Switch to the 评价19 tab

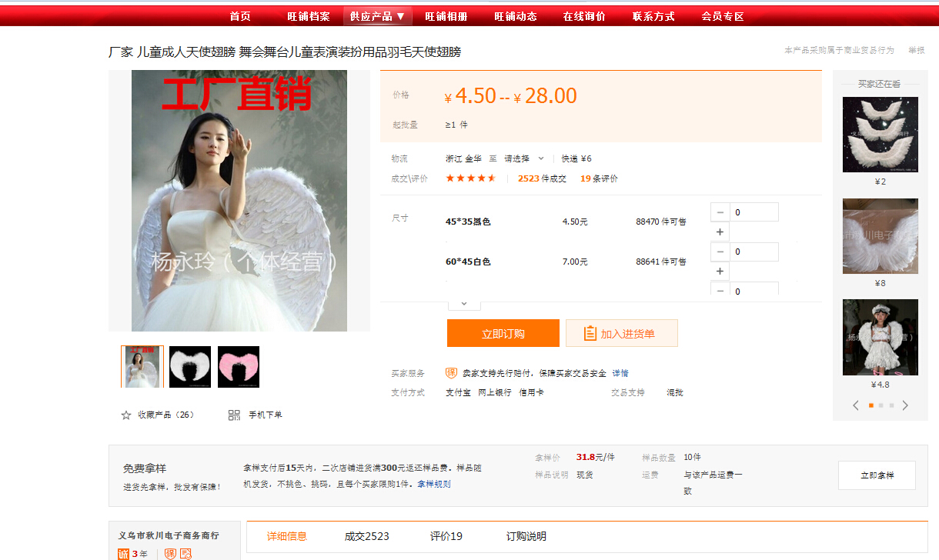[446, 536]
